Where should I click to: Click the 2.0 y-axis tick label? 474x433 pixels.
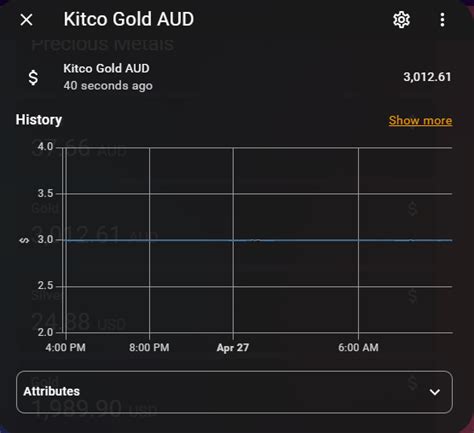click(45, 332)
